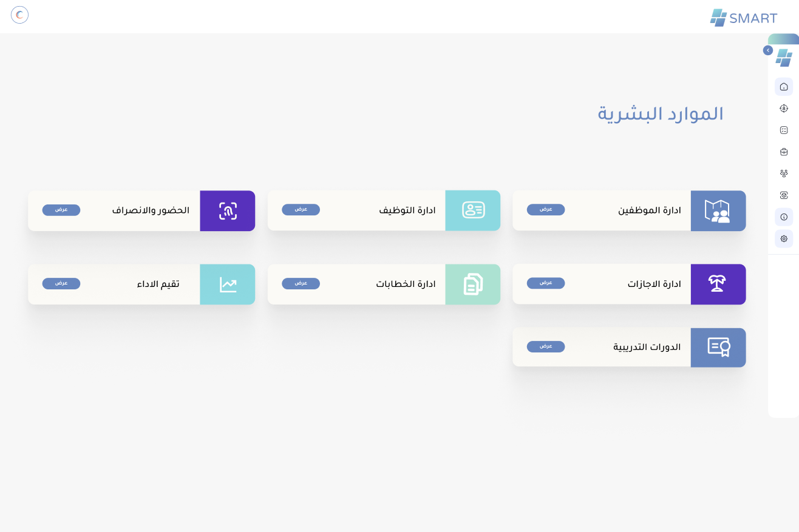Collapse the sidebar using the chevron arrow
Image resolution: width=799 pixels, height=532 pixels.
pos(768,50)
